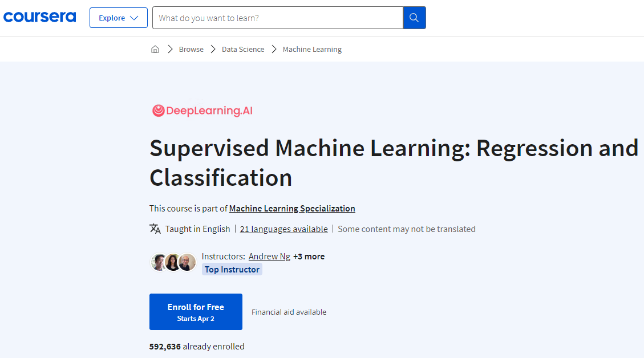Screen dimensions: 644x358
Task: Open the Explore dropdown menu
Action: click(118, 18)
